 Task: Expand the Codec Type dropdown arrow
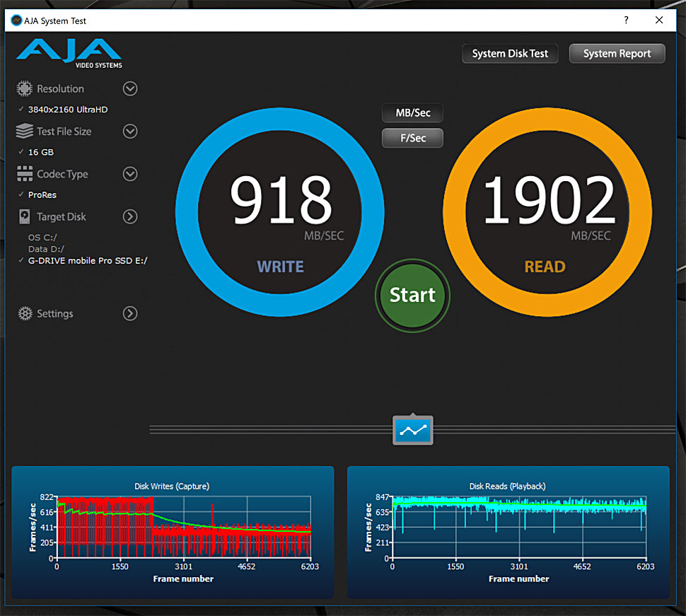point(130,174)
